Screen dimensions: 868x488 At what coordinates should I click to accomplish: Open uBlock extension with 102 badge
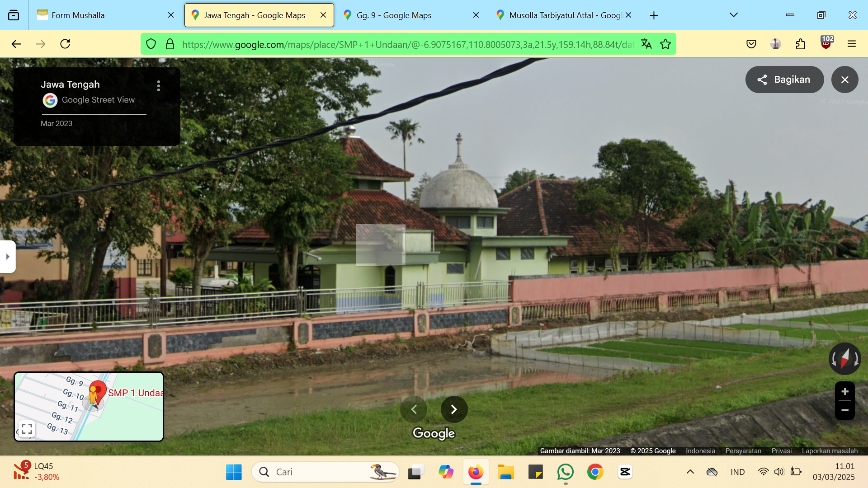coord(826,43)
